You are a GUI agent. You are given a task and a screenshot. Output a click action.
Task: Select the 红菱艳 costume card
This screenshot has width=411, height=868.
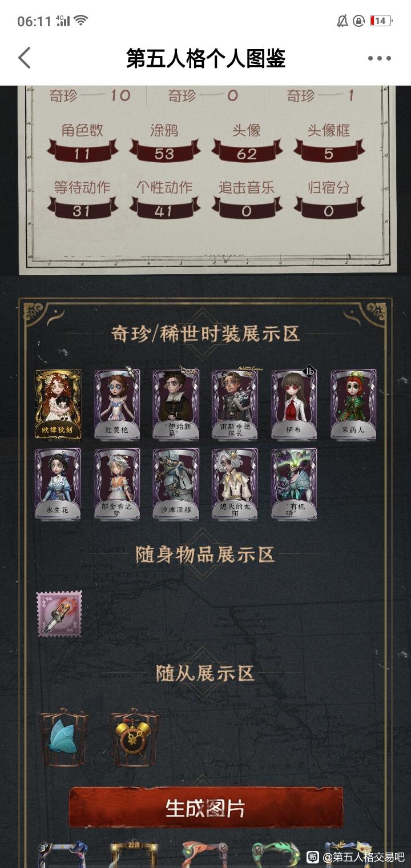(x=117, y=404)
